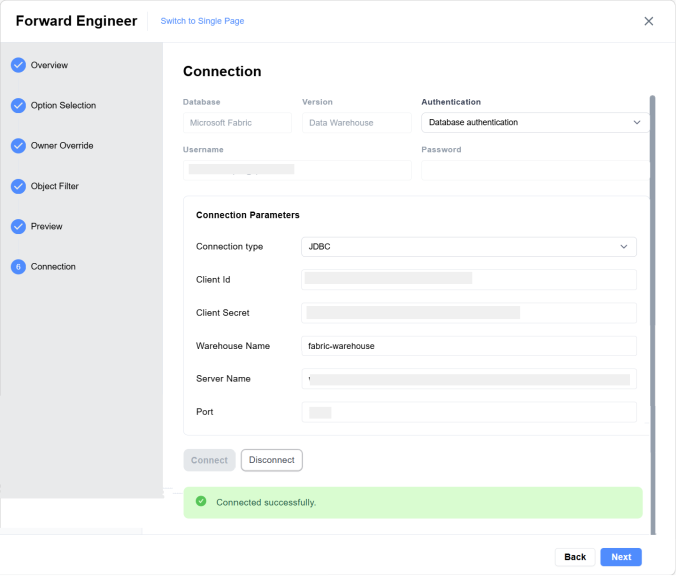This screenshot has height=576, width=676.
Task: Click the Preview step checkmark icon
Action: click(18, 226)
